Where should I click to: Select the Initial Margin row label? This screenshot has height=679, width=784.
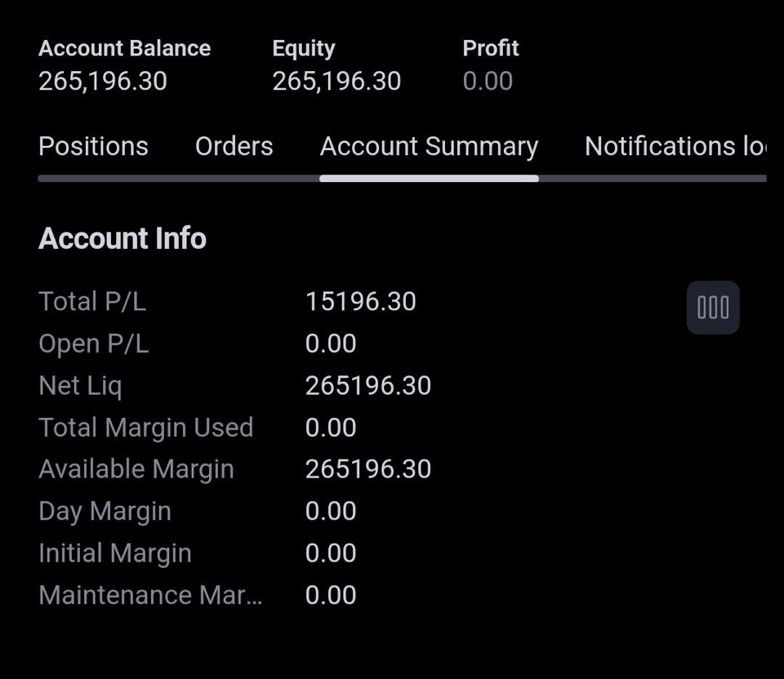point(115,553)
